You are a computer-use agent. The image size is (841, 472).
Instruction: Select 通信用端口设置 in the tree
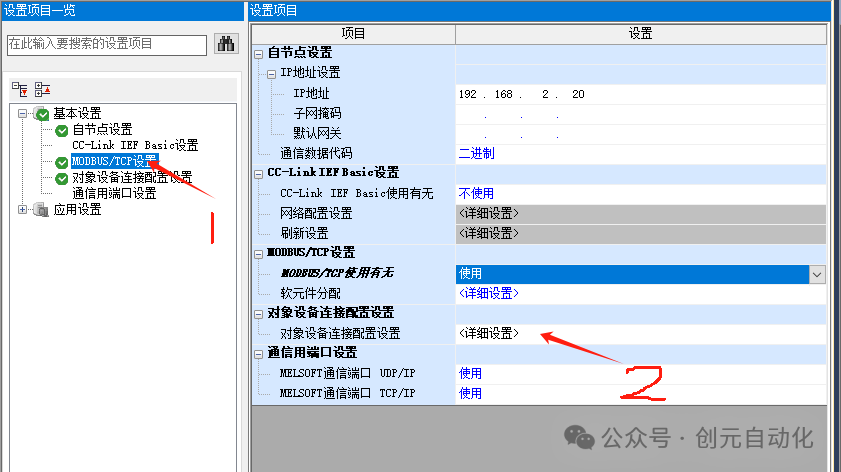click(114, 193)
